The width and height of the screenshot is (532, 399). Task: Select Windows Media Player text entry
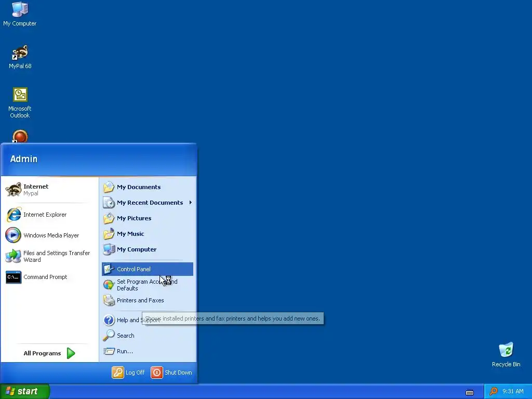pyautogui.click(x=51, y=235)
